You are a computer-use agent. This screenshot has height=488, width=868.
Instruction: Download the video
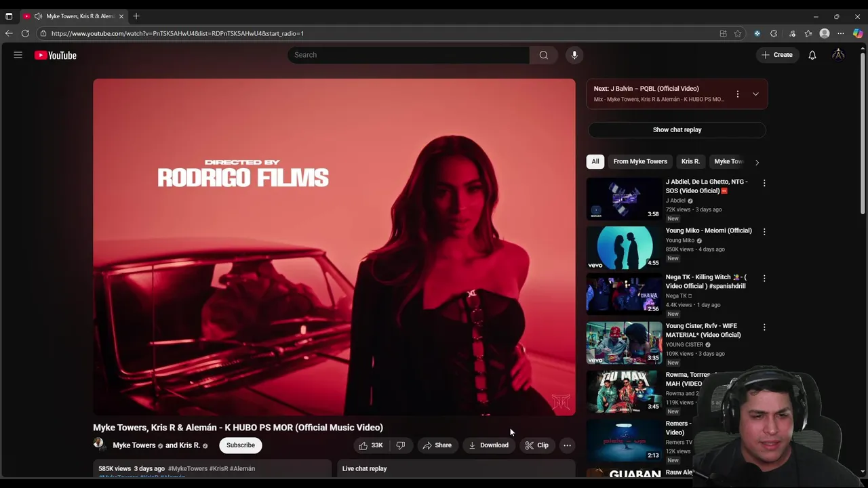pyautogui.click(x=488, y=445)
